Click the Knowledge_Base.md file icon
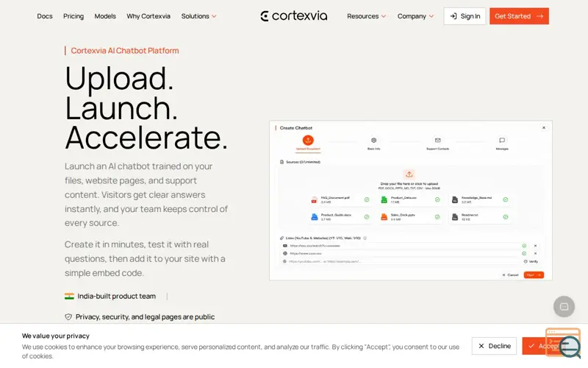Screen dimensions: 588x368 pos(455,199)
